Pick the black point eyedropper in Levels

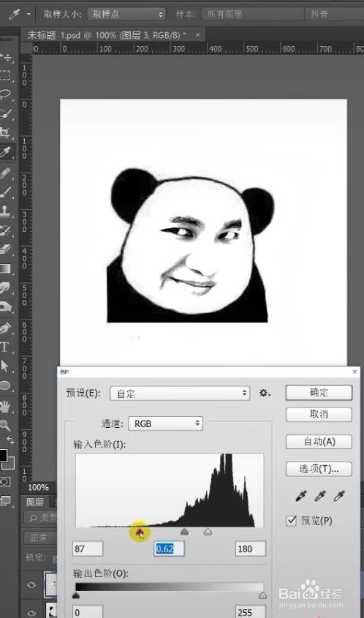point(301,497)
